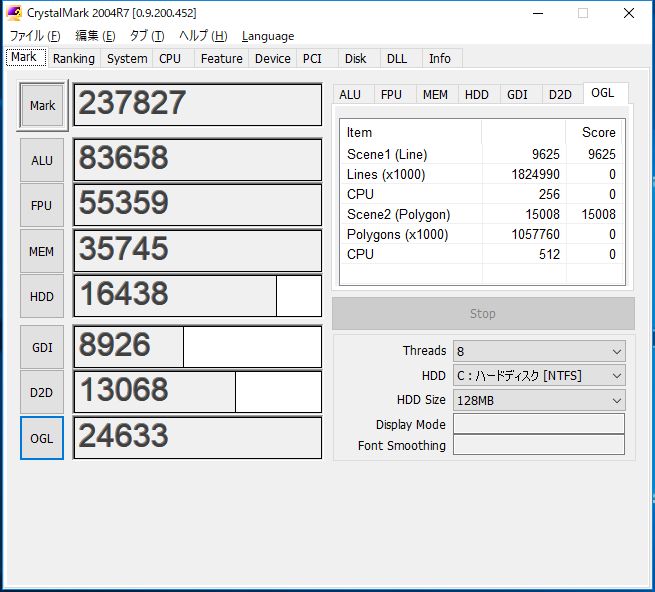
Task: Switch to the Ranking tab
Action: [x=74, y=58]
